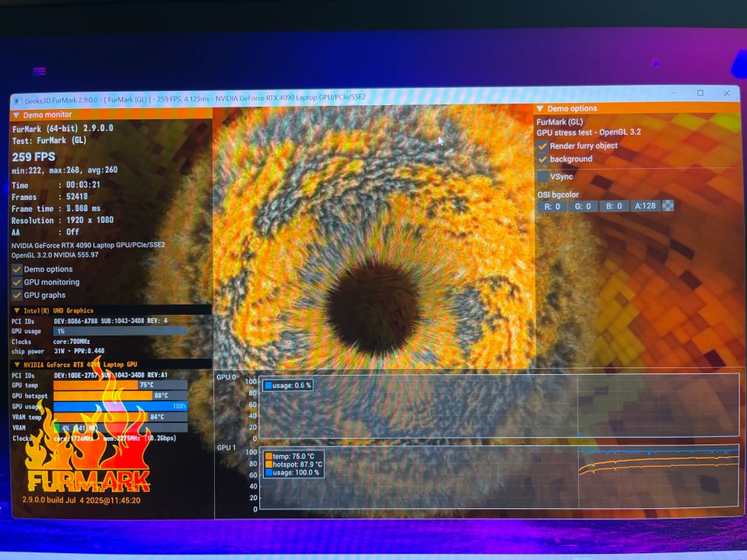Uncheck the GPU graphs checkbox
Viewport: 747px width, 560px height.
tap(16, 296)
